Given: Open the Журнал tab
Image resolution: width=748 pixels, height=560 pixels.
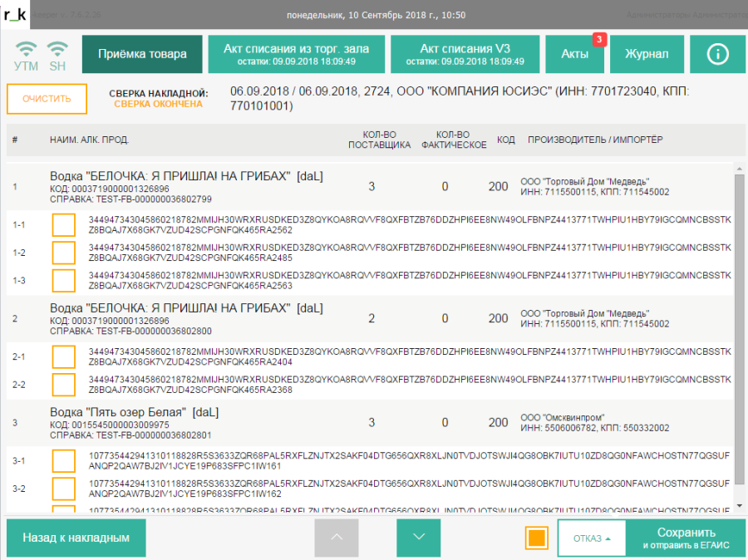Looking at the screenshot, I should click(646, 54).
